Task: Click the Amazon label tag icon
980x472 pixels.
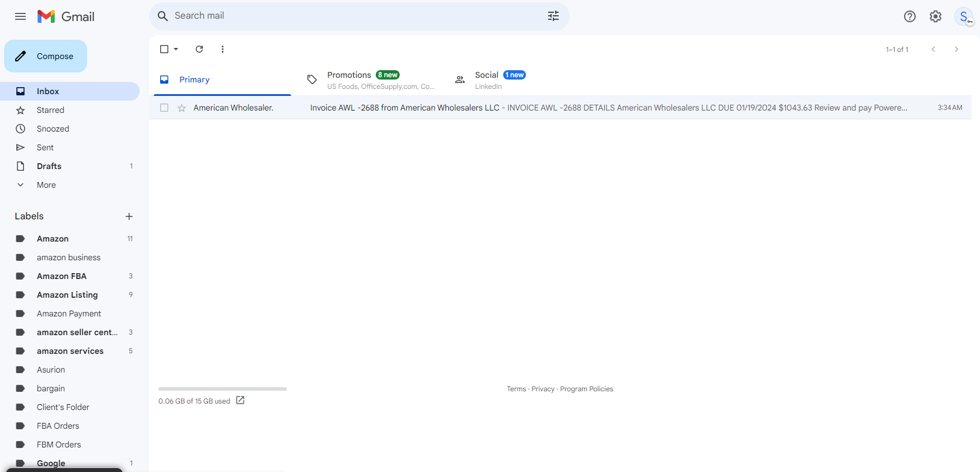Action: click(20, 239)
